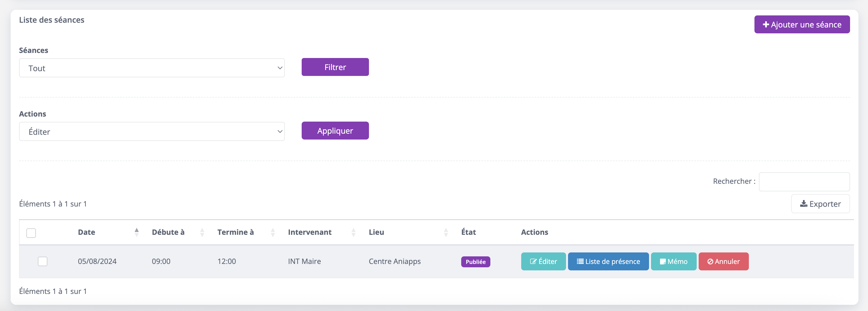
Task: Click the plus icon on Ajouter une séance
Action: (x=766, y=25)
